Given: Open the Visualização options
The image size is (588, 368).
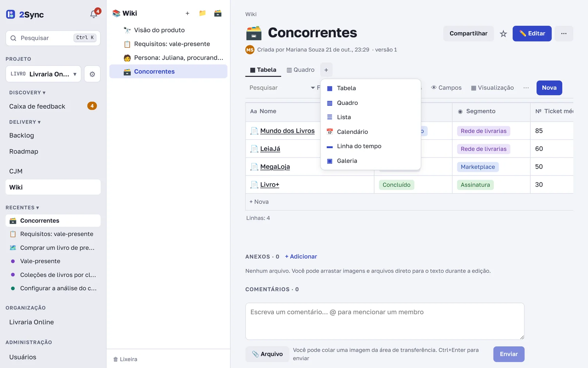Looking at the screenshot, I should [x=492, y=88].
